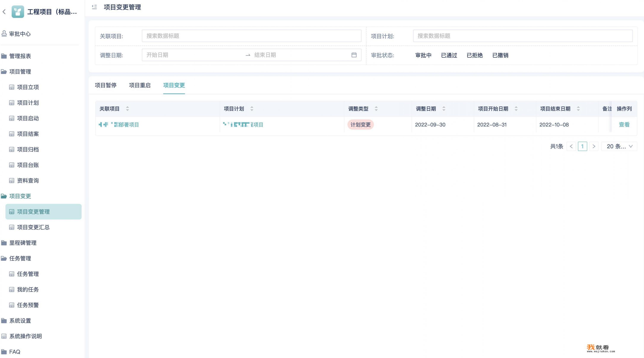Sort by the 项目计划 column arrows
The image size is (644, 358).
tap(252, 109)
